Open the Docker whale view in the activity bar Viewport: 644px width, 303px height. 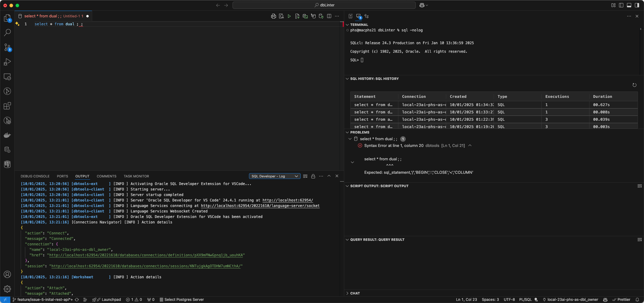(x=7, y=135)
